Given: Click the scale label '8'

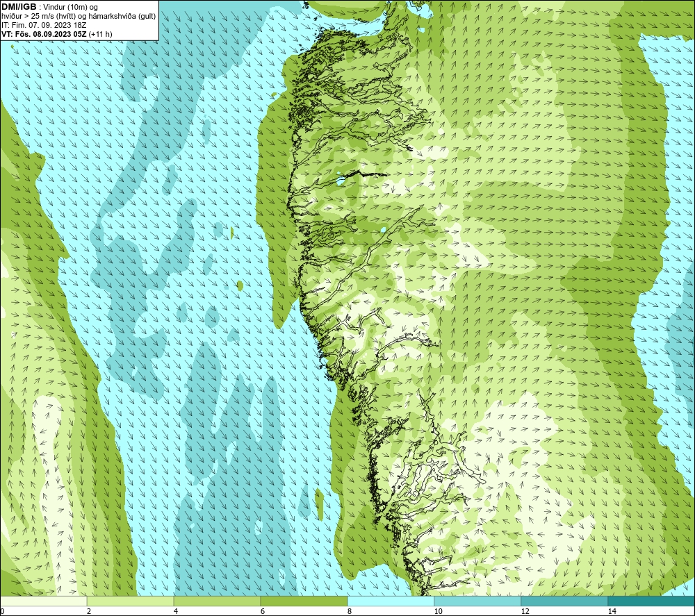Looking at the screenshot, I should [350, 611].
